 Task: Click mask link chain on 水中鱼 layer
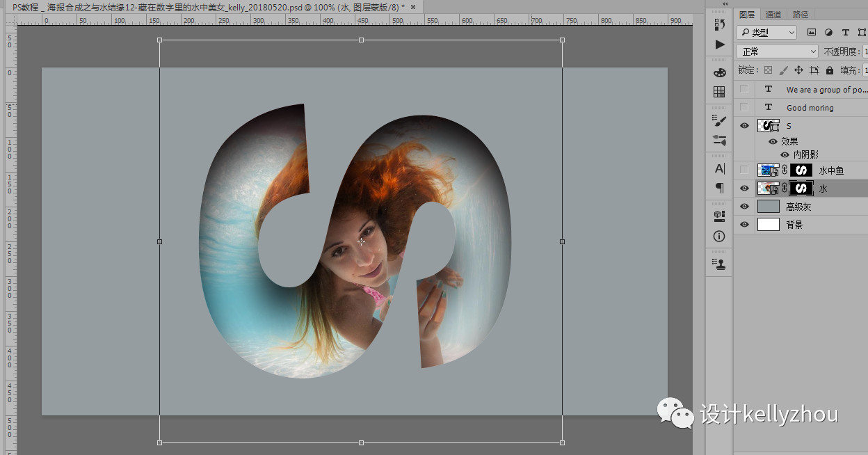(x=785, y=170)
